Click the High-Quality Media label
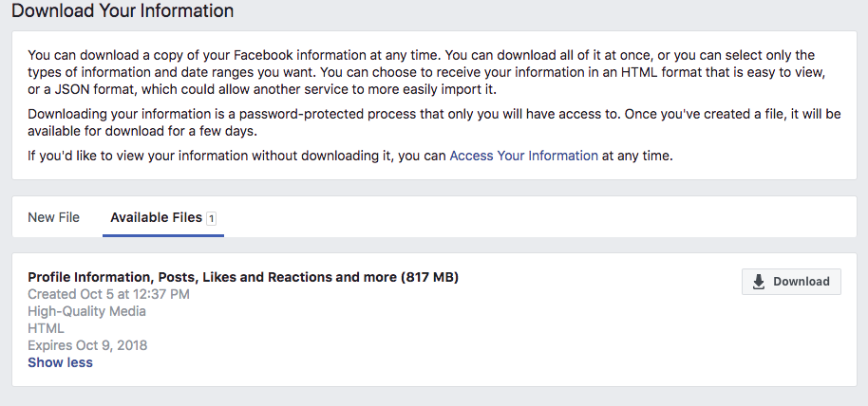 (x=86, y=311)
